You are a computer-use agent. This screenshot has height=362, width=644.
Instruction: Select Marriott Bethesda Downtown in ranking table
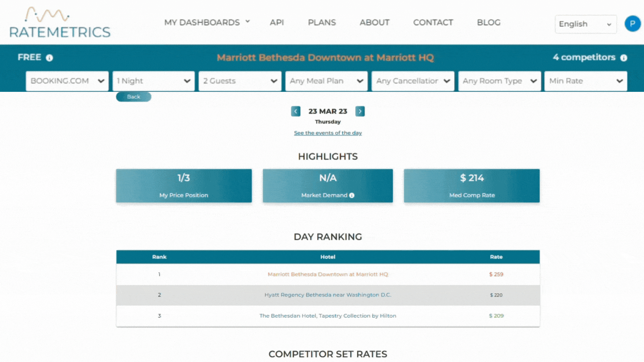click(x=328, y=275)
